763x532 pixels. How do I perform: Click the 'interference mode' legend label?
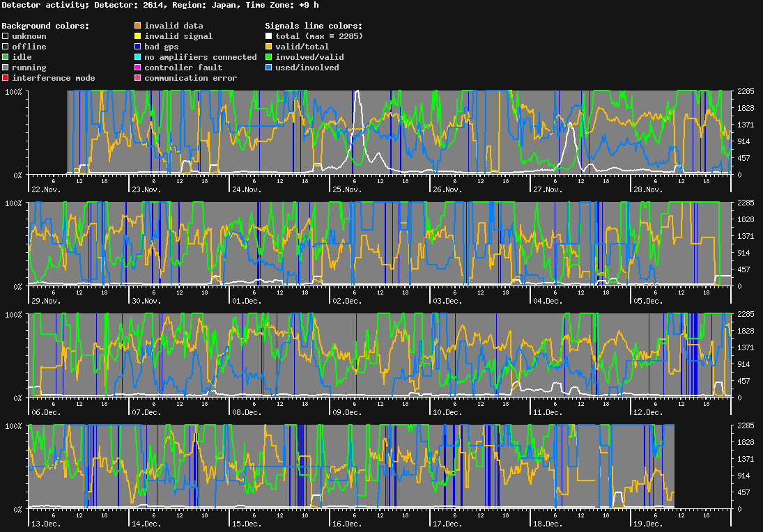[54, 78]
